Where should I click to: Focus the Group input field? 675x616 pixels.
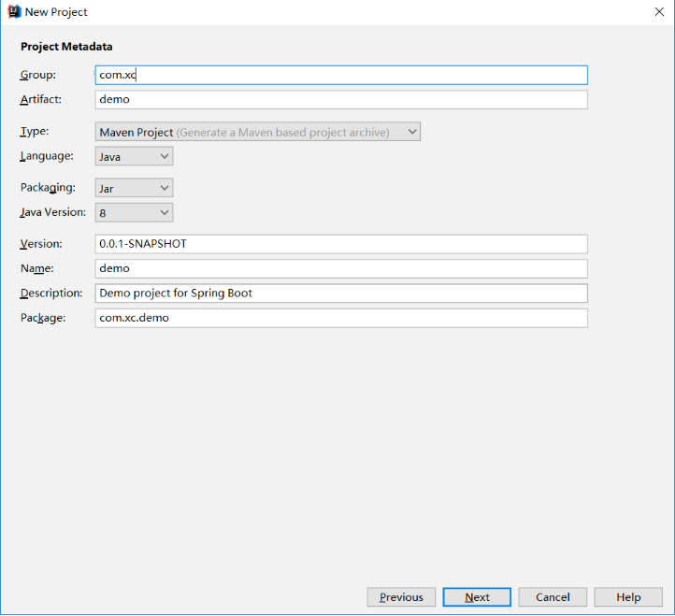pyautogui.click(x=341, y=75)
